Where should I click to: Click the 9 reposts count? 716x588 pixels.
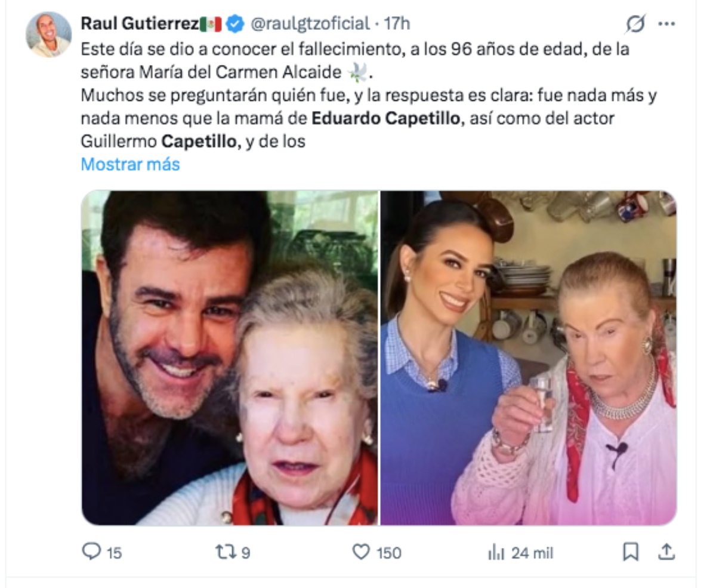click(x=245, y=553)
